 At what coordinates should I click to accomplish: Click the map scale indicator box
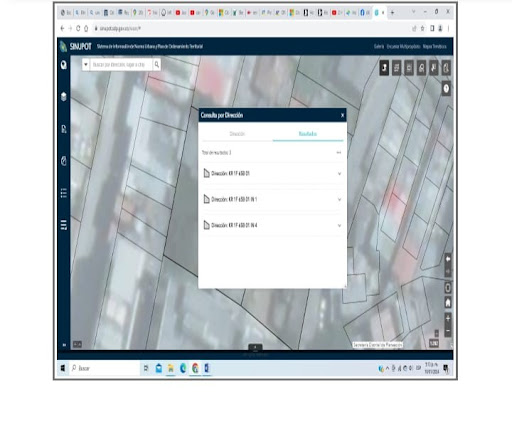434,343
